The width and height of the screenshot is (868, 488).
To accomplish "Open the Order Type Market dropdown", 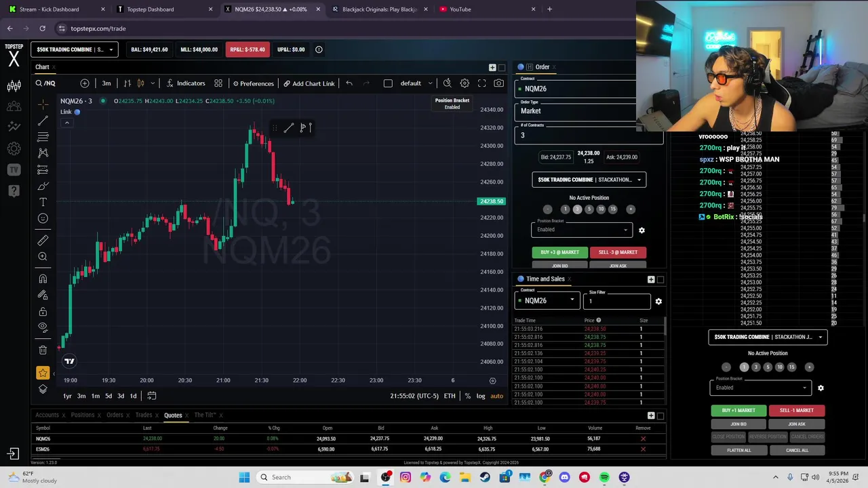I will (575, 111).
